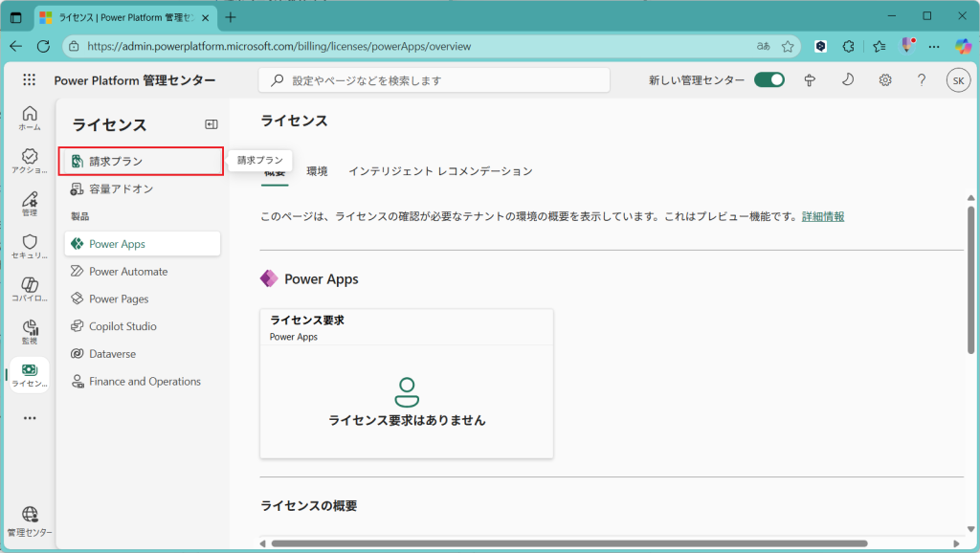
Task: Click the vertical scrollbar of the page
Action: pos(970,280)
